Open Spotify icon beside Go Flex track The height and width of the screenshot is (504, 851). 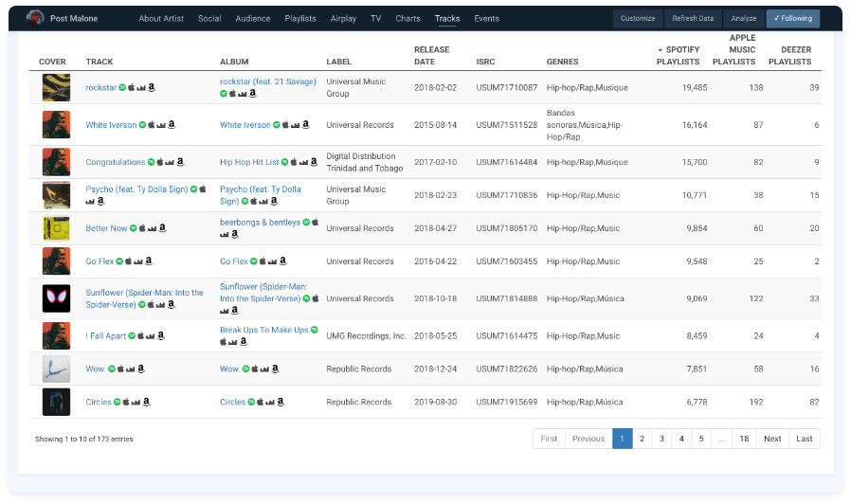(119, 261)
